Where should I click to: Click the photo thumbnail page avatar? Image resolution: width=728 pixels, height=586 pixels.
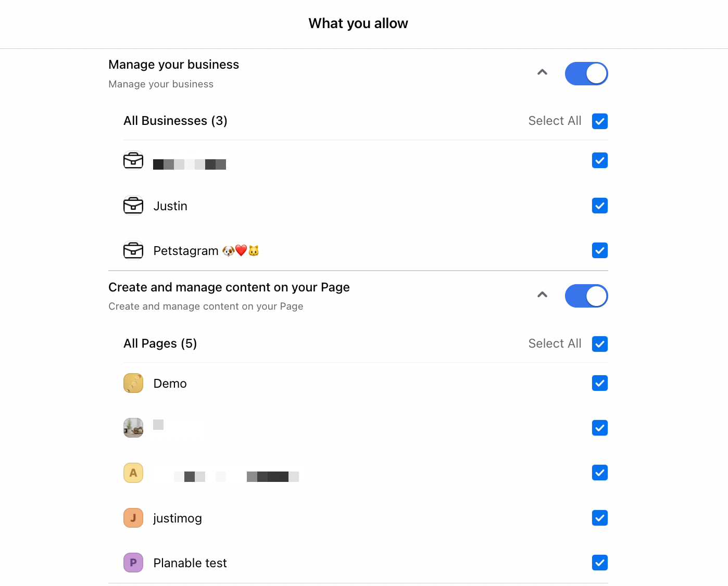click(133, 428)
